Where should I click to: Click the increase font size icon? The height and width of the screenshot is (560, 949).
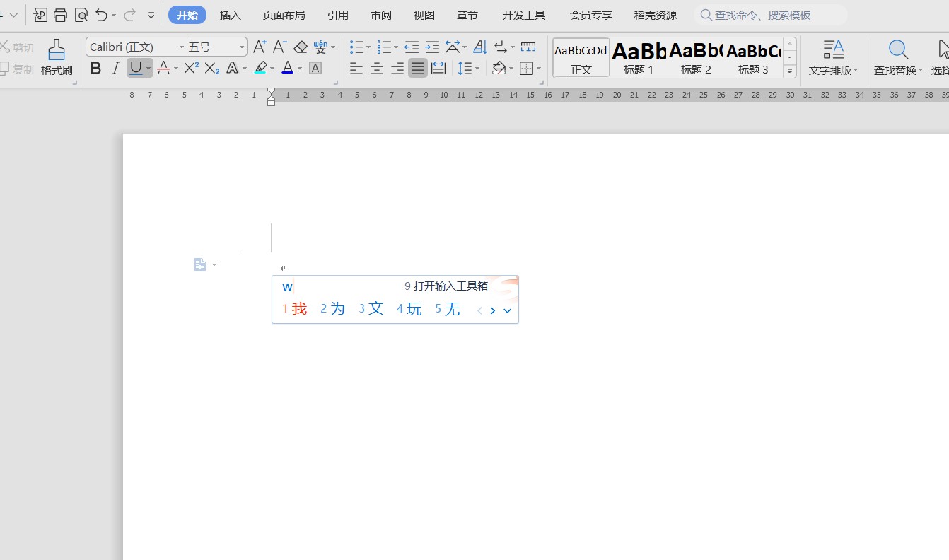click(x=260, y=47)
